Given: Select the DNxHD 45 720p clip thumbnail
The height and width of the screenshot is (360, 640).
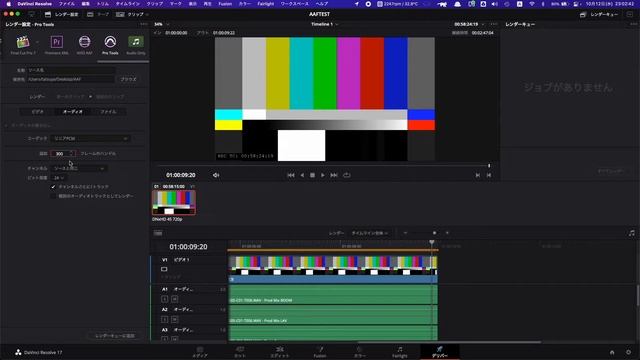Looking at the screenshot, I should click(174, 202).
